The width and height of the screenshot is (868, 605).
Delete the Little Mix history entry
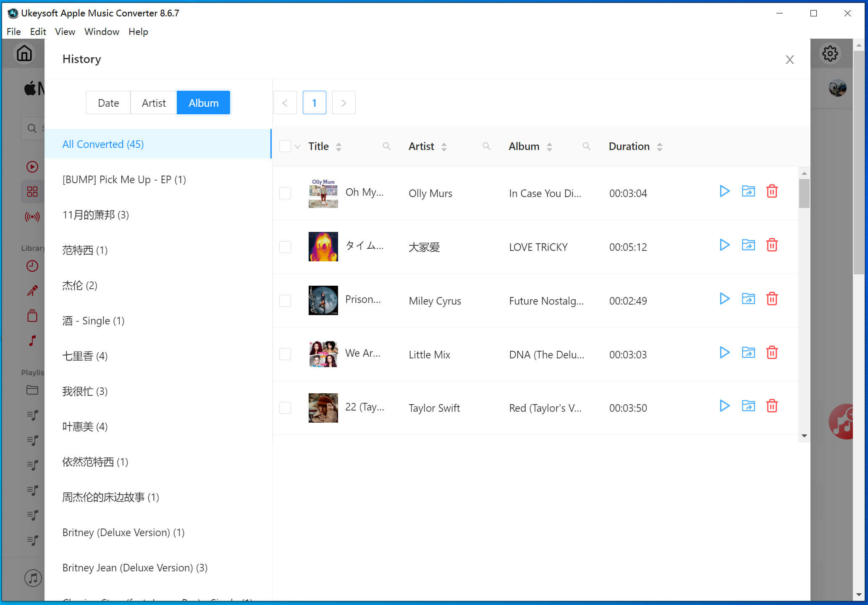(772, 352)
